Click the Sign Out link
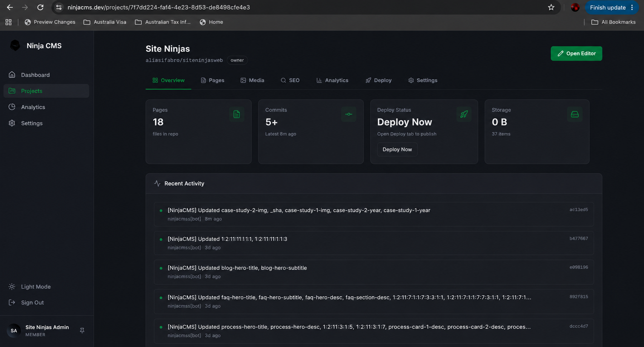 click(x=32, y=303)
